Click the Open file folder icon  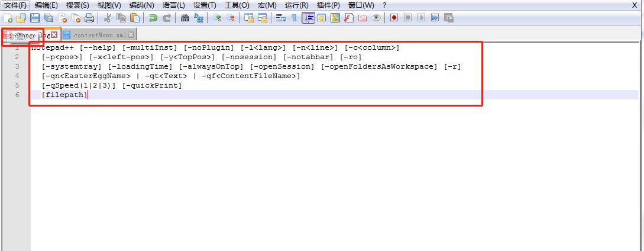point(21,18)
